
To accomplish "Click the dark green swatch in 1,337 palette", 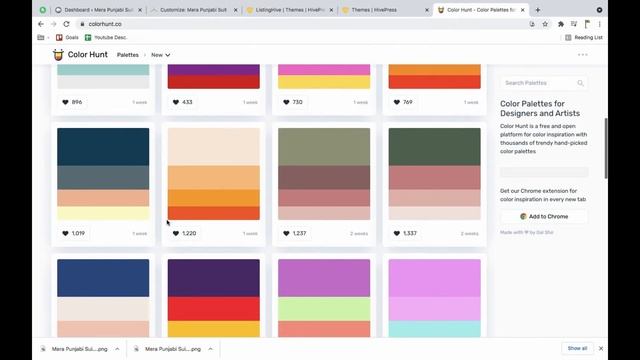I will pyautogui.click(x=435, y=147).
